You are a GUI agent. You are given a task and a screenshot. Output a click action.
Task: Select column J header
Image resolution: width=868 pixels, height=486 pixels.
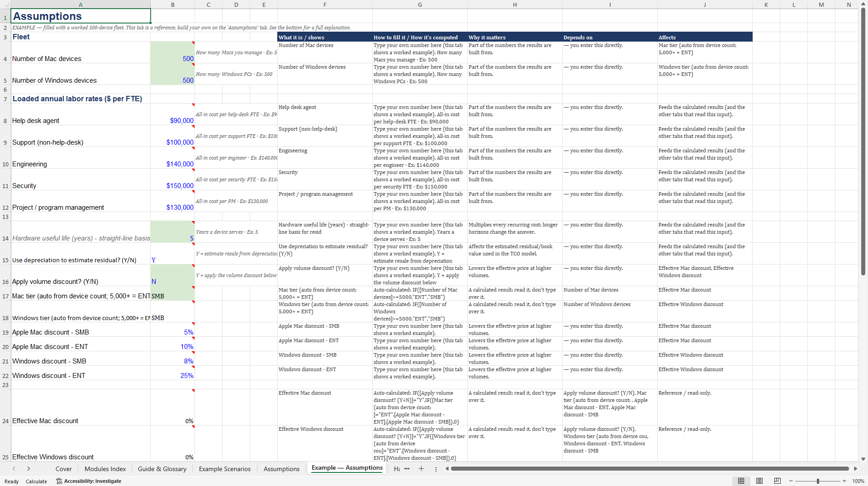[705, 5]
